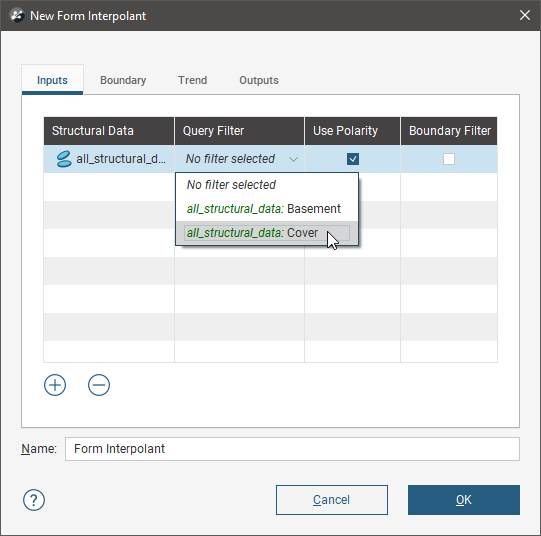This screenshot has height=536, width=541.
Task: Click the add structural data plus icon
Action: [x=55, y=385]
